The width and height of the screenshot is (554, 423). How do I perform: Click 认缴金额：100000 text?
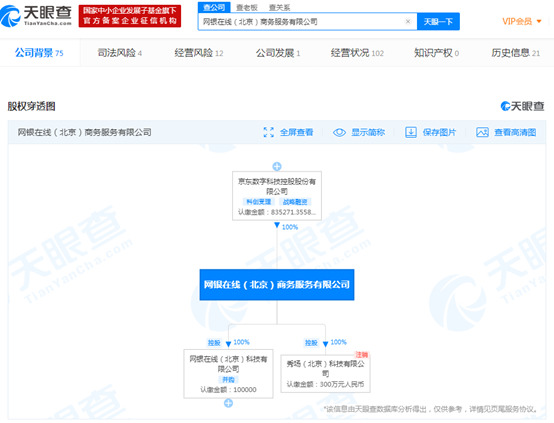click(228, 389)
